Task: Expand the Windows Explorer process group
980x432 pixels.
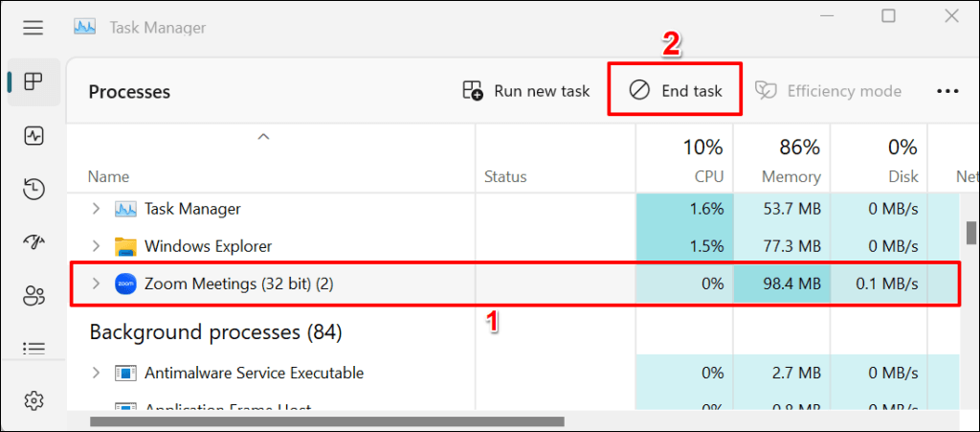Action: click(95, 246)
